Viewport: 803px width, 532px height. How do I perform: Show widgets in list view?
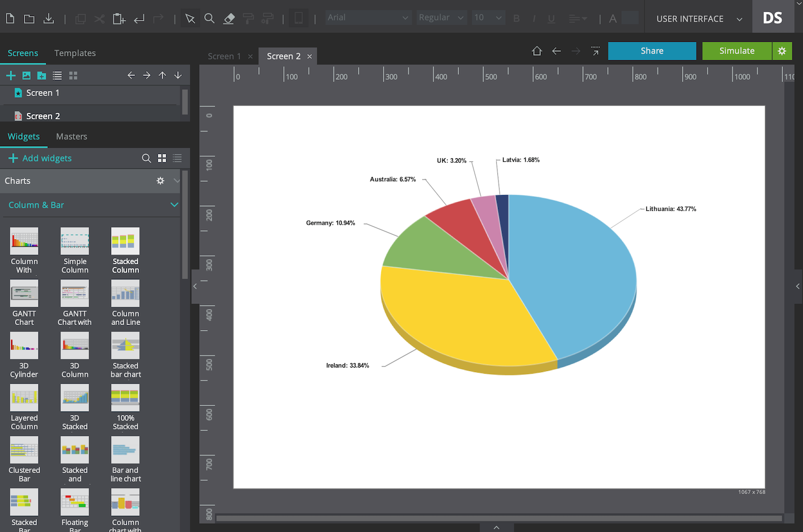177,158
